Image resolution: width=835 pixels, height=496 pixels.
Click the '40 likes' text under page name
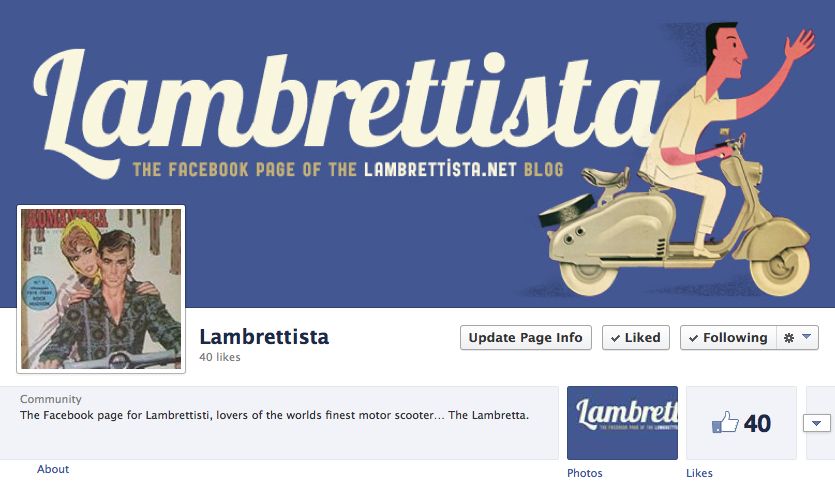point(220,357)
